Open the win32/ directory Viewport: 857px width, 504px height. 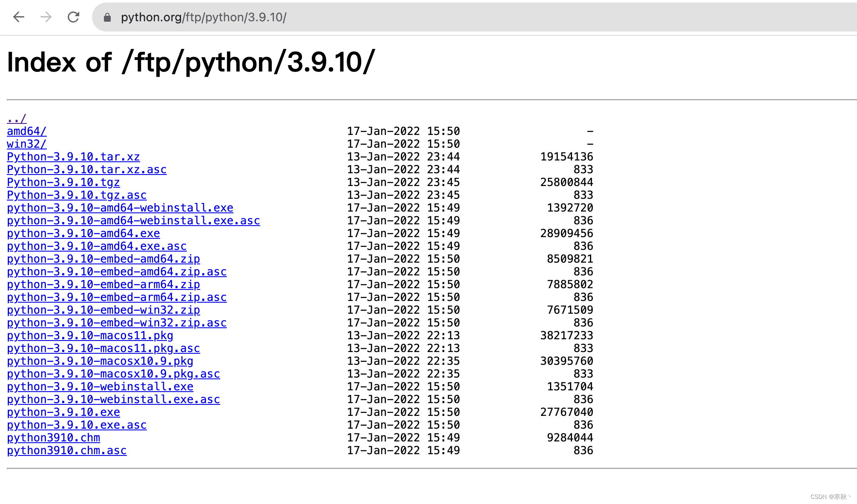point(26,144)
